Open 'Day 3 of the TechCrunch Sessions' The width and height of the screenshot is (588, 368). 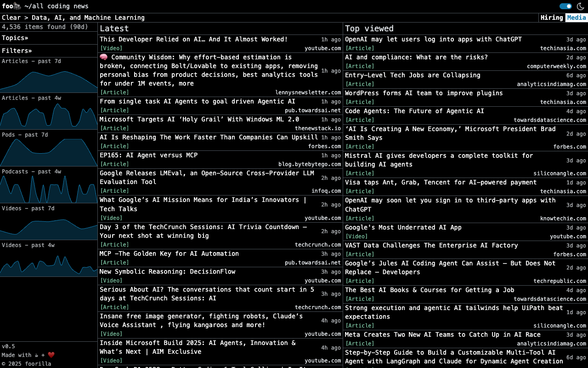point(203,231)
